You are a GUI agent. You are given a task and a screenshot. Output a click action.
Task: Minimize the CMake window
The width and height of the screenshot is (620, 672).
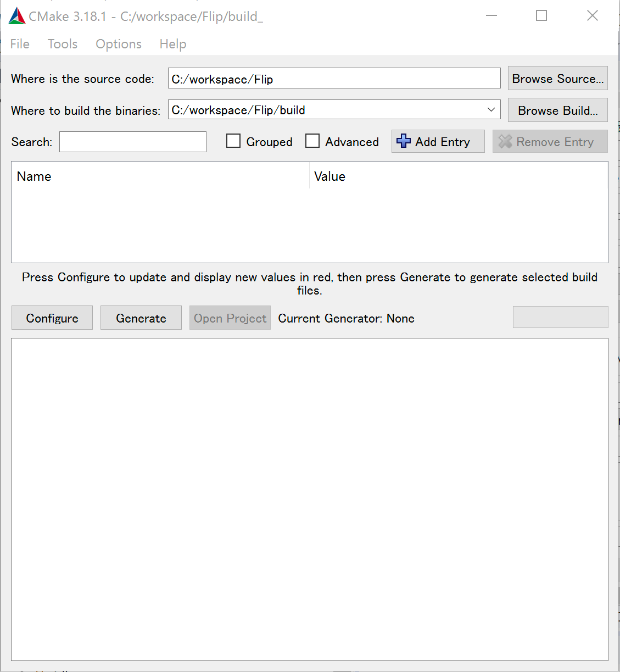491,15
